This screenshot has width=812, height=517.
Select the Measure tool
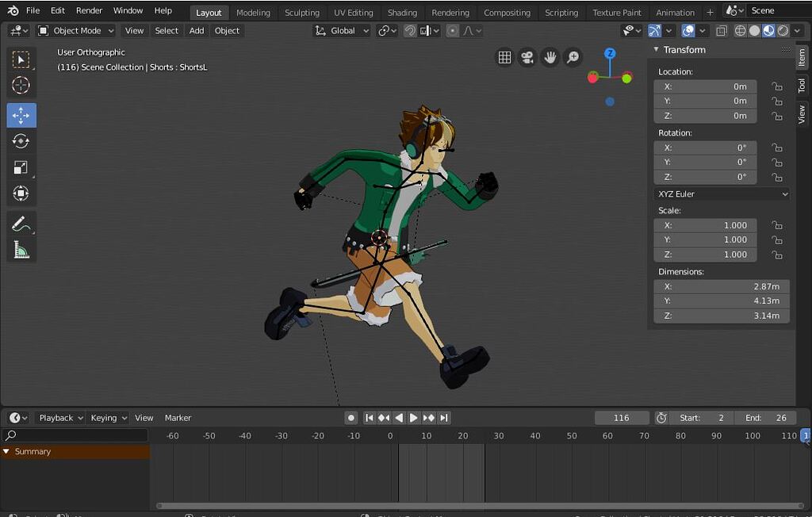[x=21, y=249]
